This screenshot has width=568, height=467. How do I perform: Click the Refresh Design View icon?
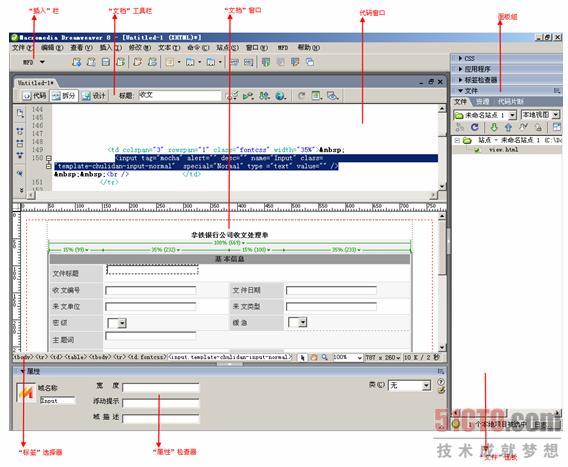pyautogui.click(x=301, y=96)
